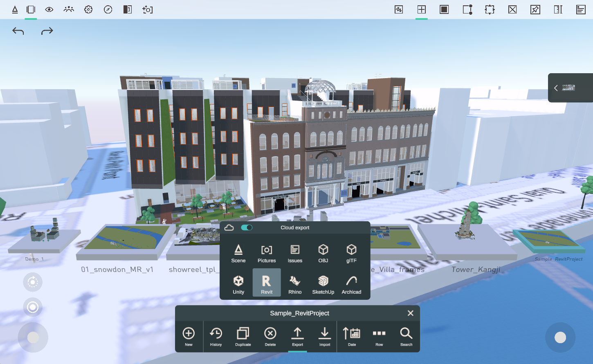Open the collaborators panel
Viewport: 593px width, 364px height.
(68, 9)
